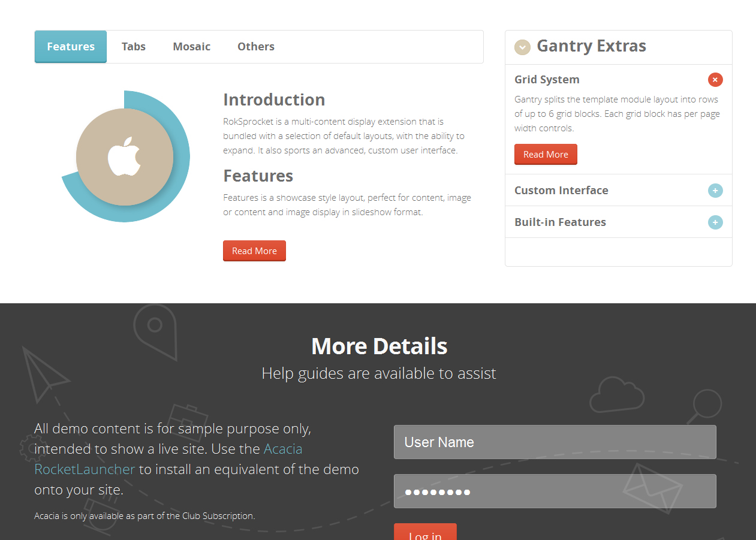
Task: Click the Grid System accordion heading
Action: click(x=547, y=80)
